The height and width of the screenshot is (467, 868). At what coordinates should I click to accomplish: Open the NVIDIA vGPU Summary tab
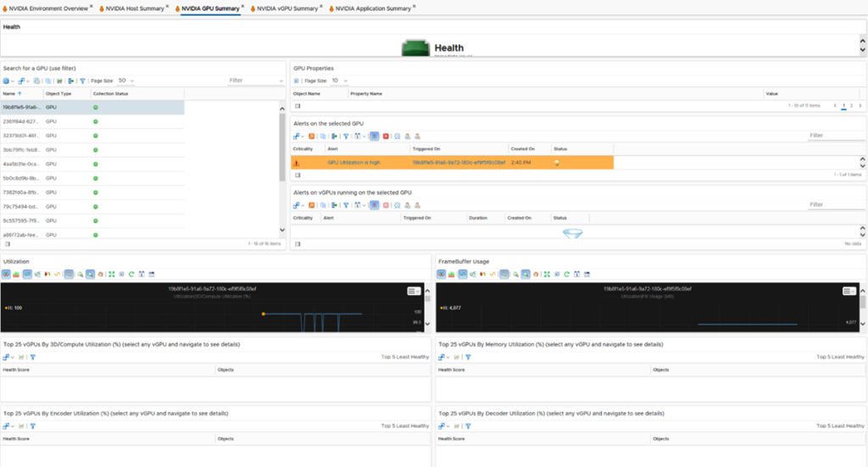(287, 8)
